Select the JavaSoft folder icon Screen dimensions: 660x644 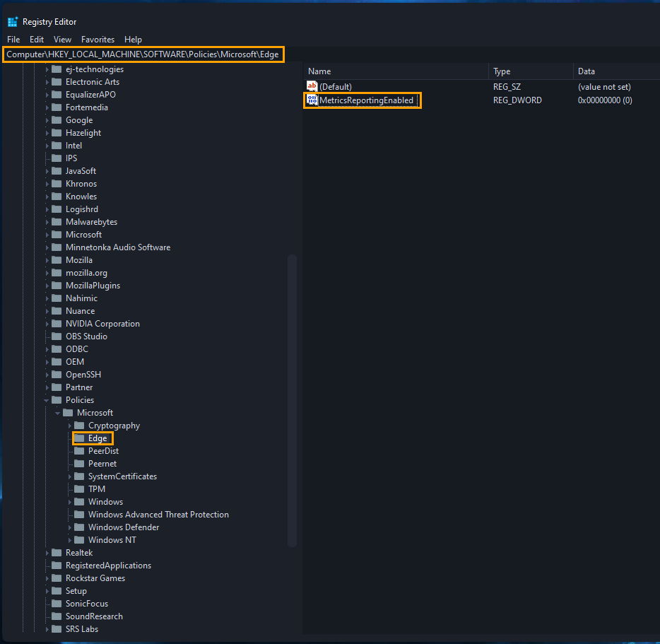pyautogui.click(x=57, y=170)
